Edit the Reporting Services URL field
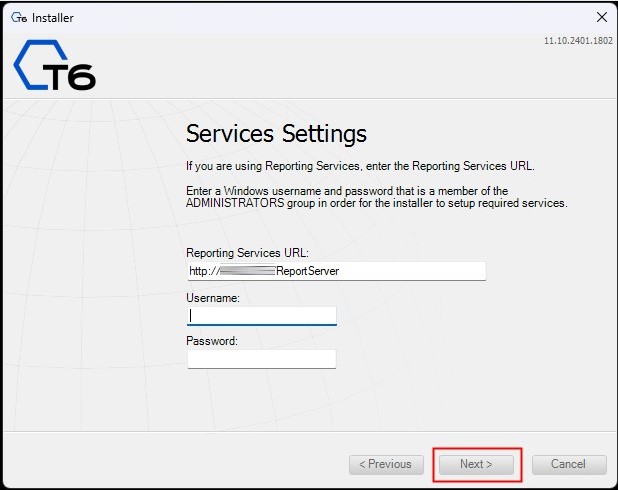This screenshot has width=618, height=490. (337, 271)
